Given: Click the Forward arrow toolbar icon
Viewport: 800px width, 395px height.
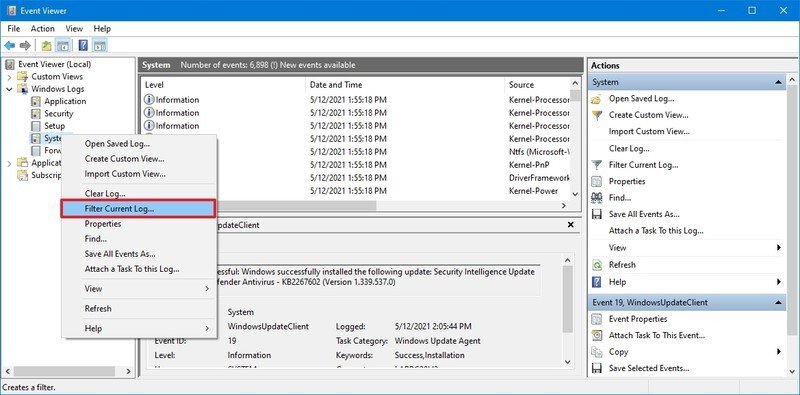Looking at the screenshot, I should coord(25,46).
